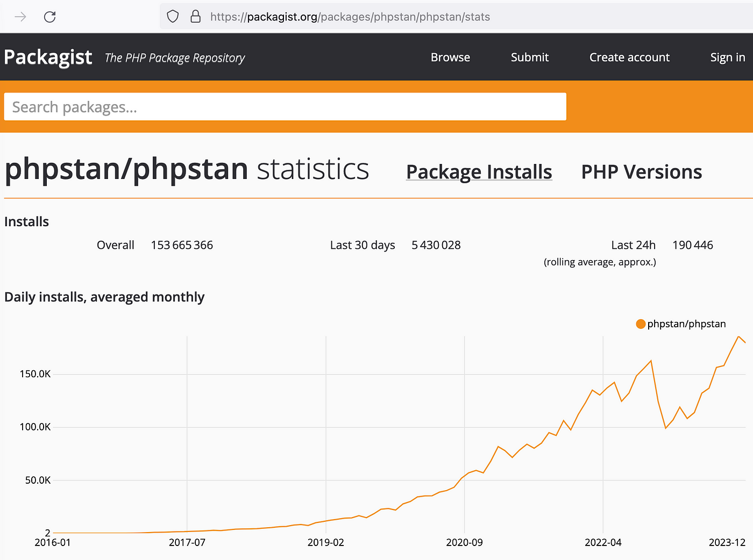Select the Last 24h value 190 446

pyautogui.click(x=693, y=245)
